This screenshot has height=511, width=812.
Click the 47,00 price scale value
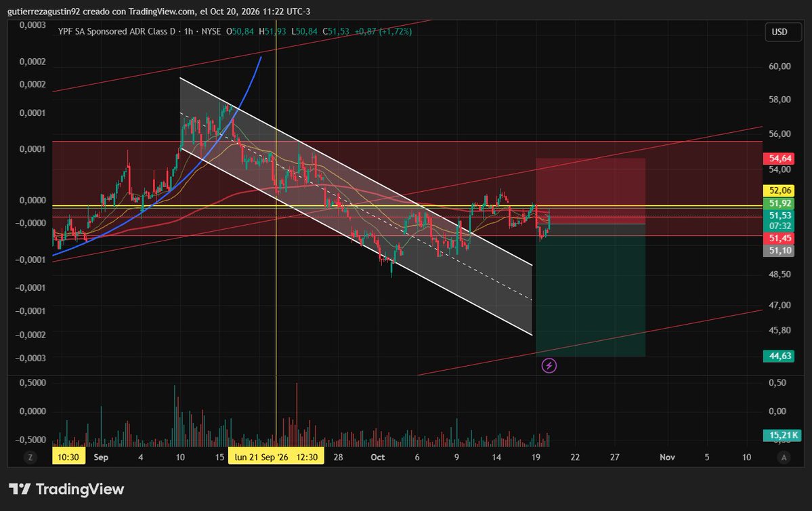(x=779, y=305)
